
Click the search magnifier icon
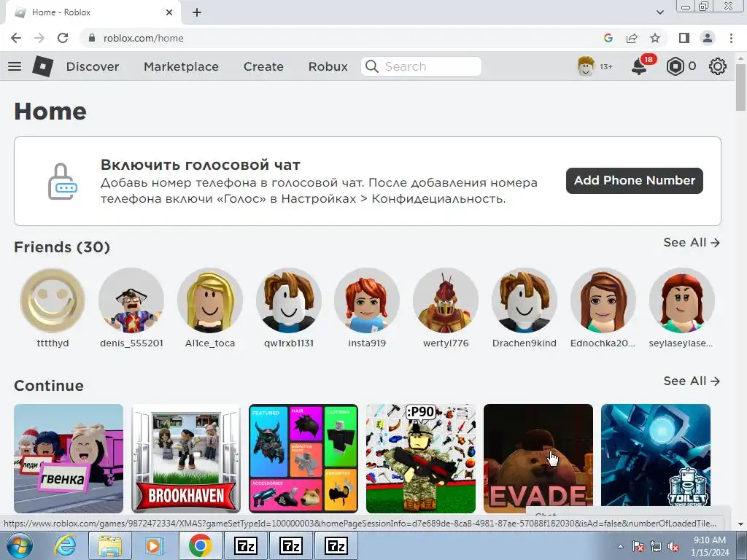click(x=372, y=66)
